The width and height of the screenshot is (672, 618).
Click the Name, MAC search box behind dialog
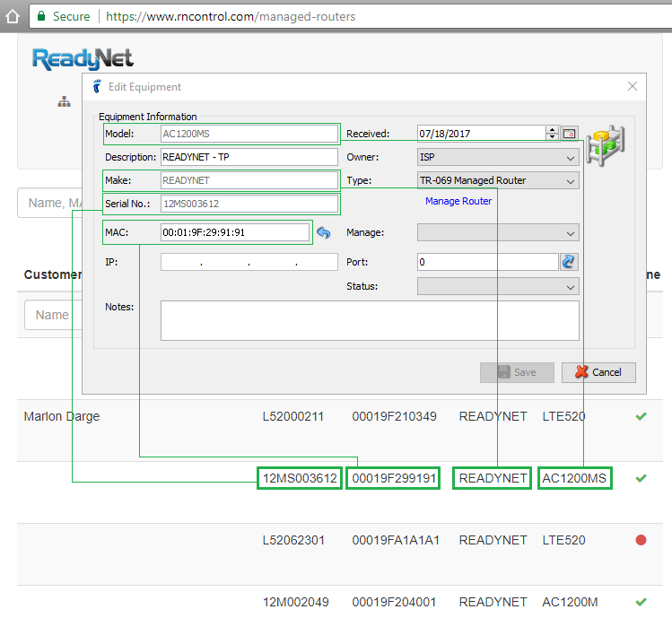pyautogui.click(x=50, y=203)
